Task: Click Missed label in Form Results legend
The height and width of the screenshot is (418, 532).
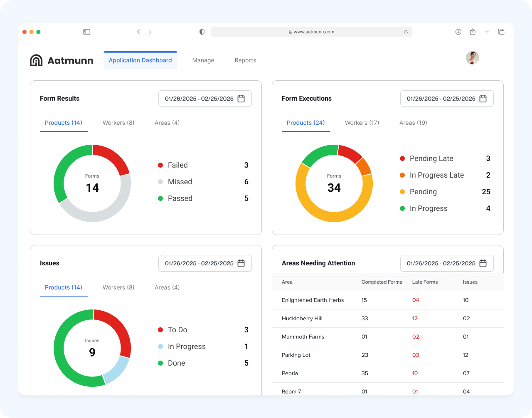Action: (x=180, y=182)
